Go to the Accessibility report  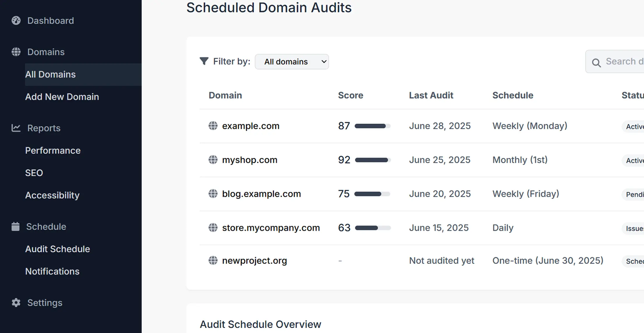(x=52, y=195)
